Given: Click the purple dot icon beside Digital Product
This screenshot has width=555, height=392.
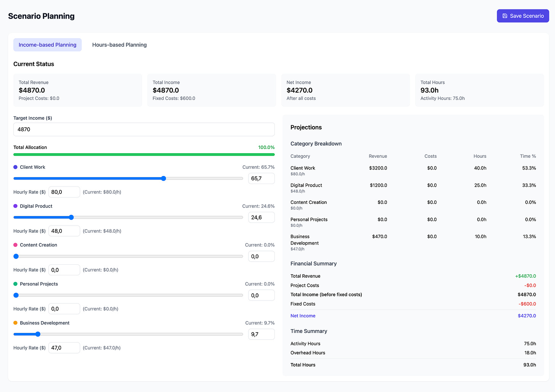Looking at the screenshot, I should (x=15, y=206).
